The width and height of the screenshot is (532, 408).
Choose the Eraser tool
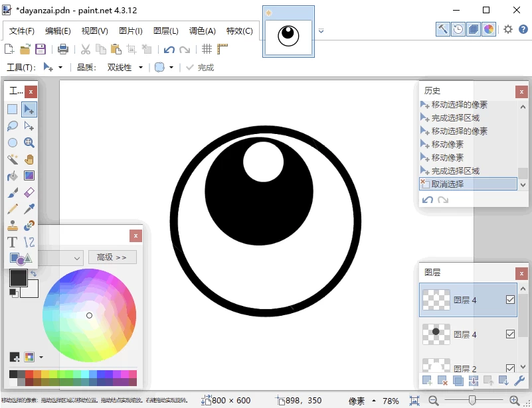(x=29, y=192)
